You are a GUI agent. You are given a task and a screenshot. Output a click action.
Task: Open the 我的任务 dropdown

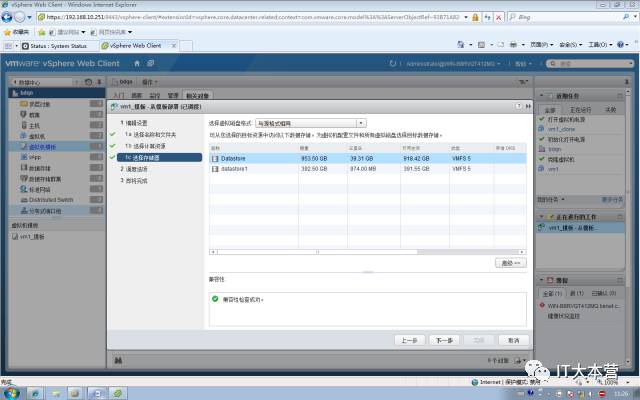(x=551, y=200)
